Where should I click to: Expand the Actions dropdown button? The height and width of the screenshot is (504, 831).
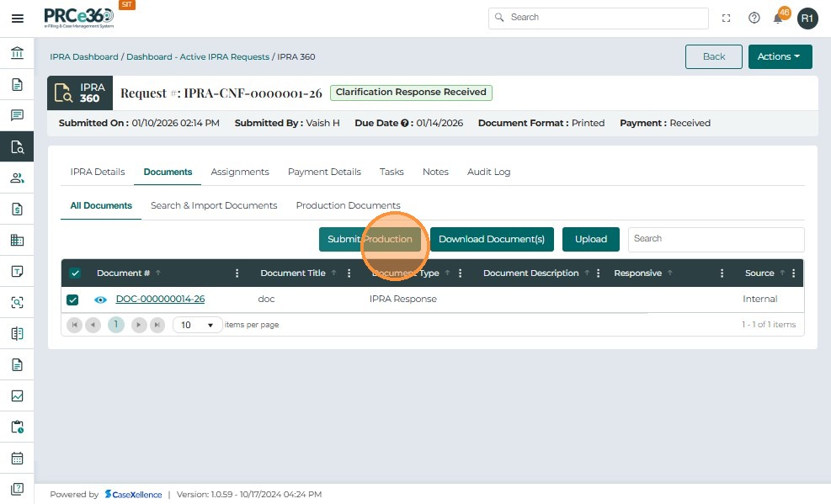(x=780, y=56)
